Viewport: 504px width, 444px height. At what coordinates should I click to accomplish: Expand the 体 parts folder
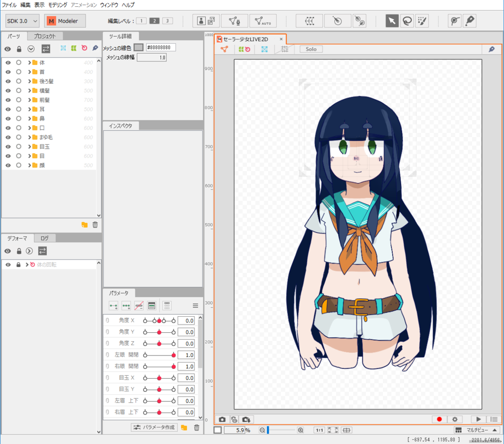[x=29, y=62]
